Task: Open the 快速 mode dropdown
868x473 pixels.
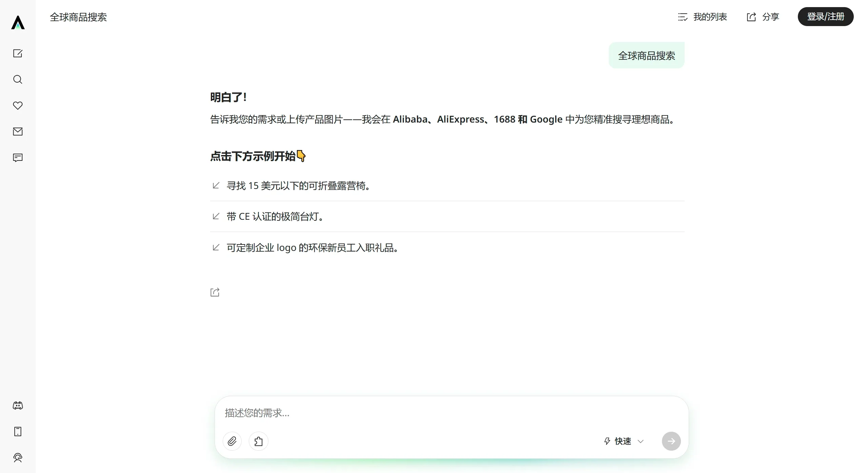Action: point(623,441)
